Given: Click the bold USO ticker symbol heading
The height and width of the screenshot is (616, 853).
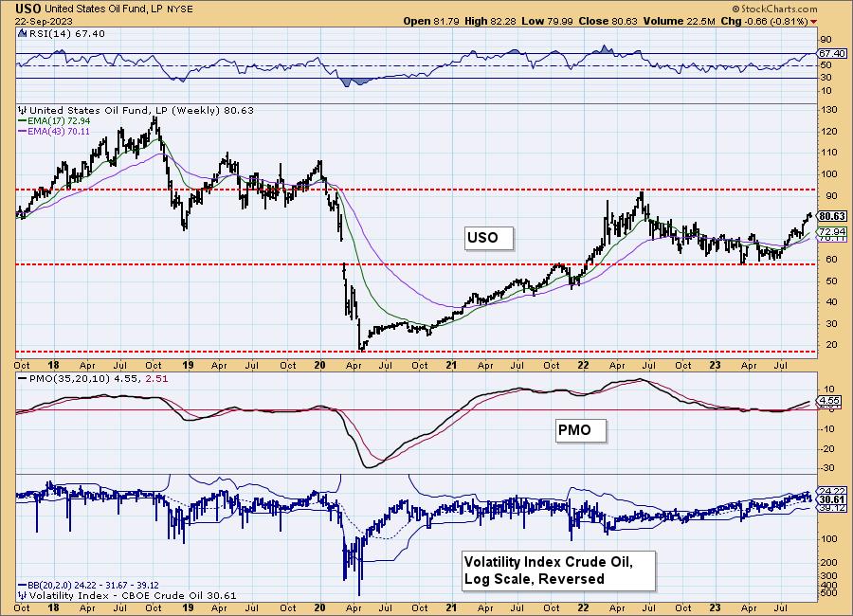Looking at the screenshot, I should point(28,9).
